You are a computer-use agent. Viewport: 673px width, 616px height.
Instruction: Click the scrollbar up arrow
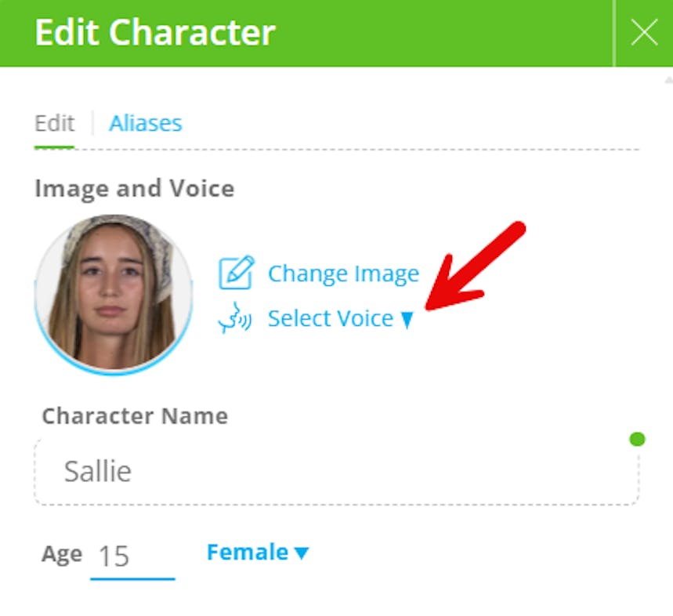[x=668, y=80]
